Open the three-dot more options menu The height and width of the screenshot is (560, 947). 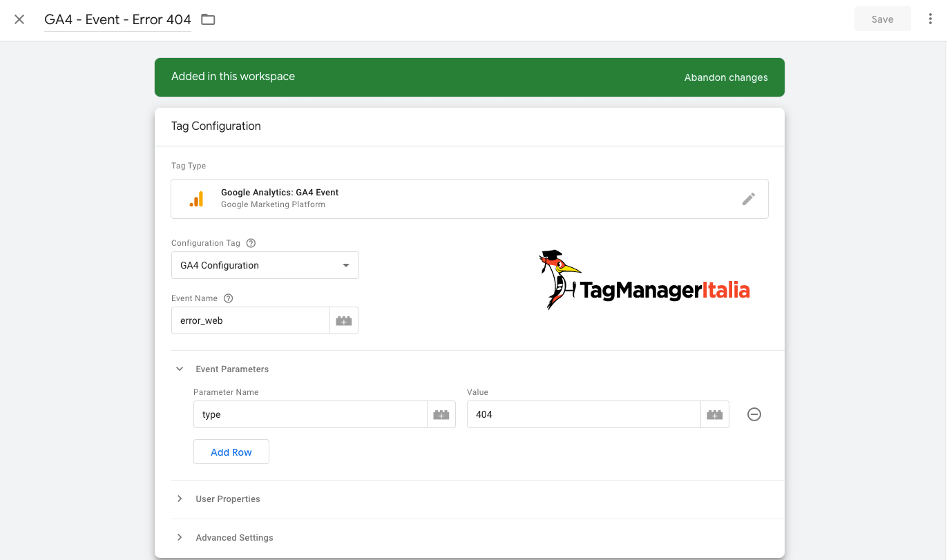(x=930, y=19)
